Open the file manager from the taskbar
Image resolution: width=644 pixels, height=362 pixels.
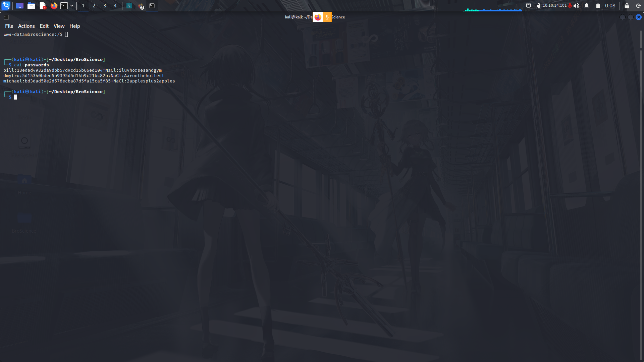31,5
